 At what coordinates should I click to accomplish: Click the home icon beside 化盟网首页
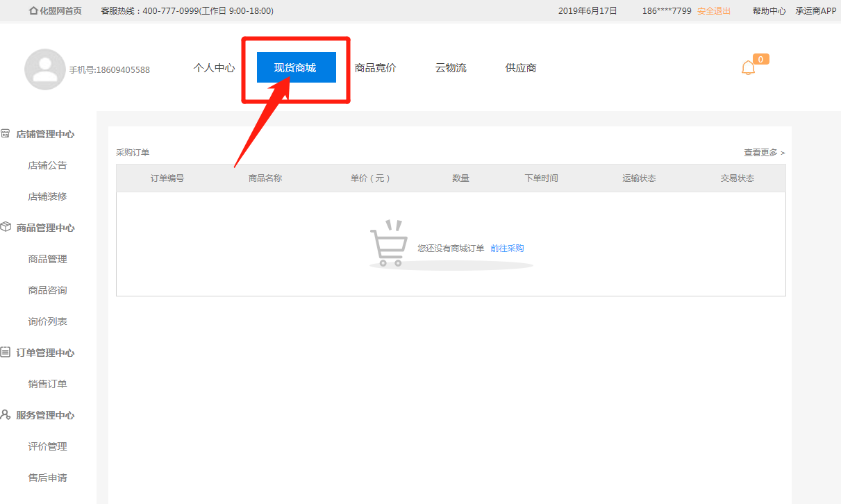point(33,10)
